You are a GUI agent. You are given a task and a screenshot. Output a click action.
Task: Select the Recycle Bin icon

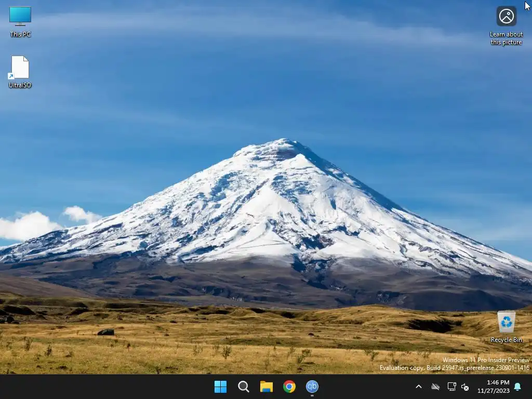(x=506, y=327)
